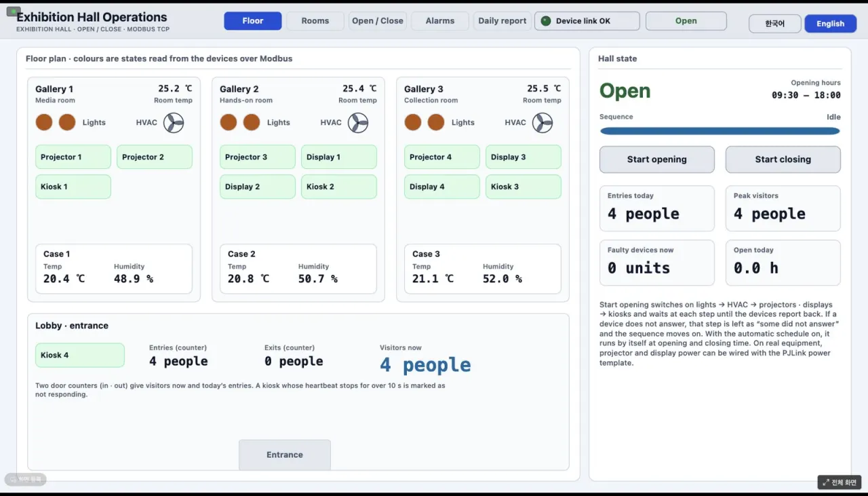Image resolution: width=868 pixels, height=496 pixels.
Task: Click the second Gallery 3 light indicator
Action: coord(436,122)
